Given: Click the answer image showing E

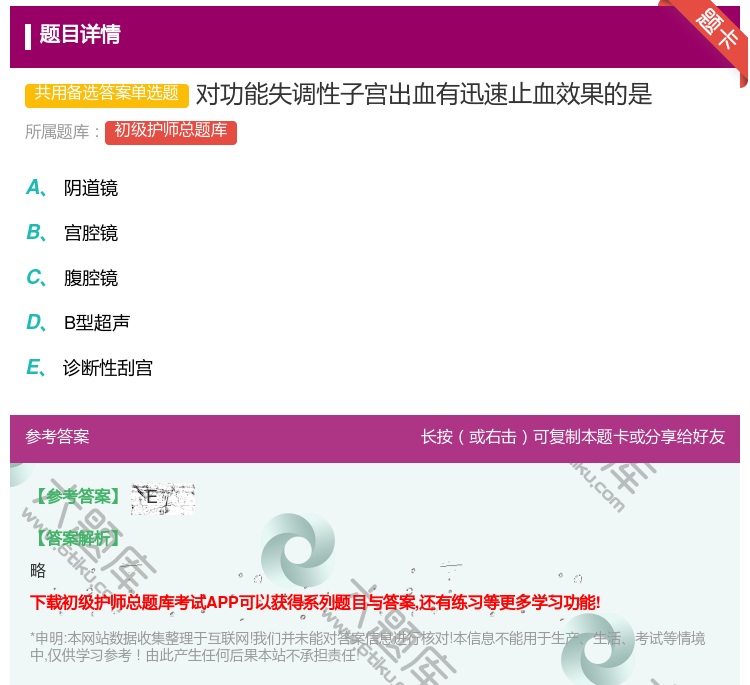Looking at the screenshot, I should click(x=163, y=499).
